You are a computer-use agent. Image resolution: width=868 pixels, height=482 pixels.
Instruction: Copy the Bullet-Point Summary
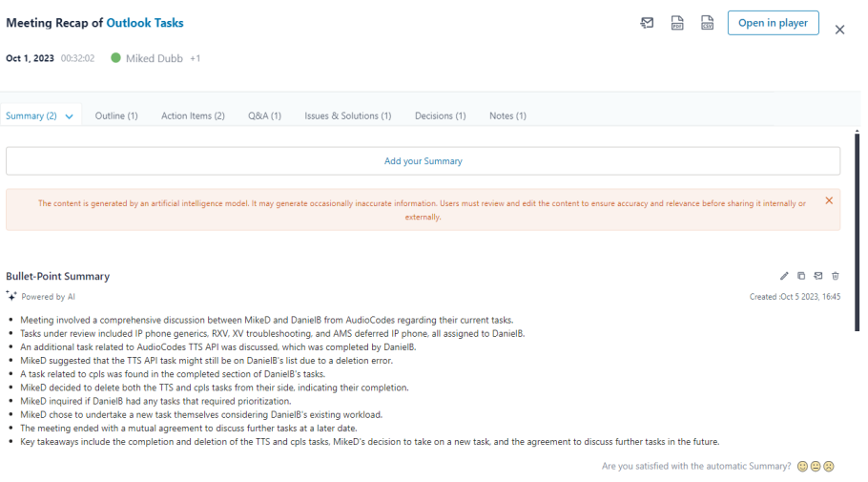(801, 276)
